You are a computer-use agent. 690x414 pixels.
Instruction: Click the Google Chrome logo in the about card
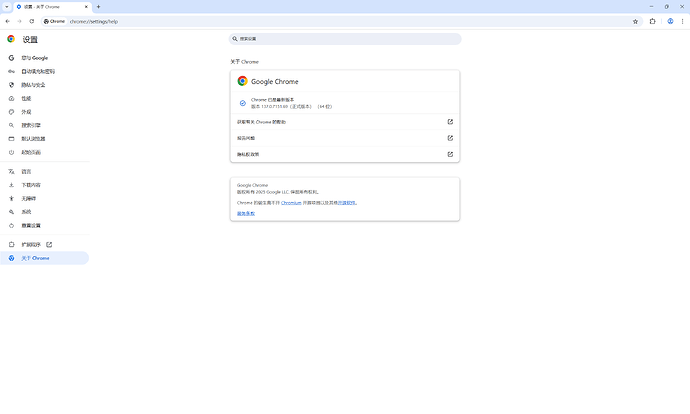click(242, 81)
